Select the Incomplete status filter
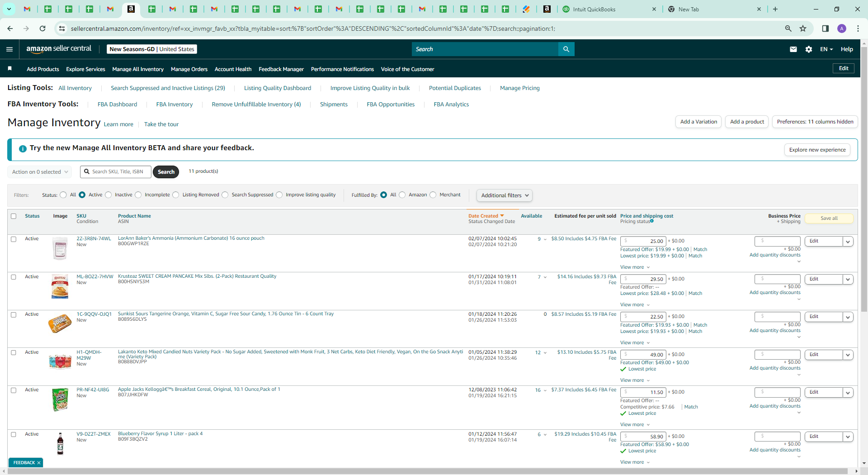Image resolution: width=868 pixels, height=475 pixels. [138, 195]
